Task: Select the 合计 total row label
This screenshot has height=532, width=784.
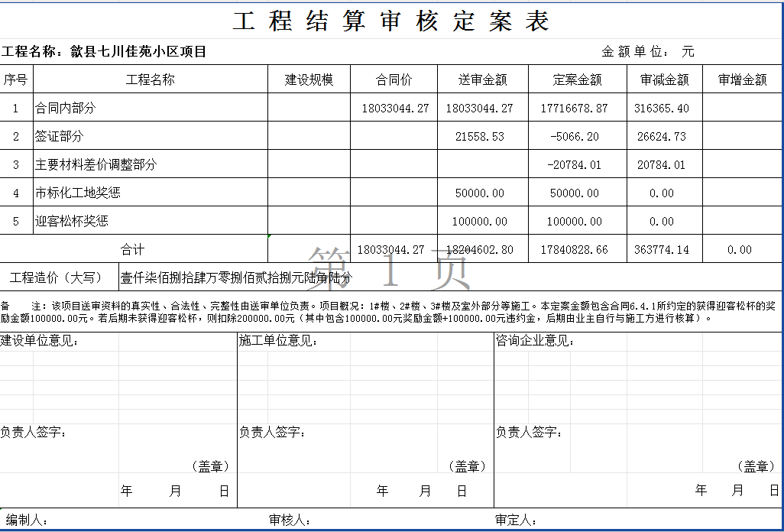Action: 133,249
